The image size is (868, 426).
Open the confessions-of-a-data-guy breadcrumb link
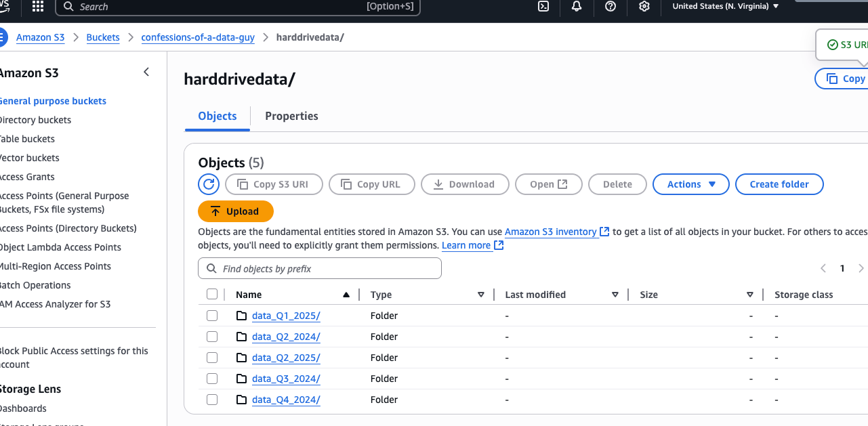(198, 37)
